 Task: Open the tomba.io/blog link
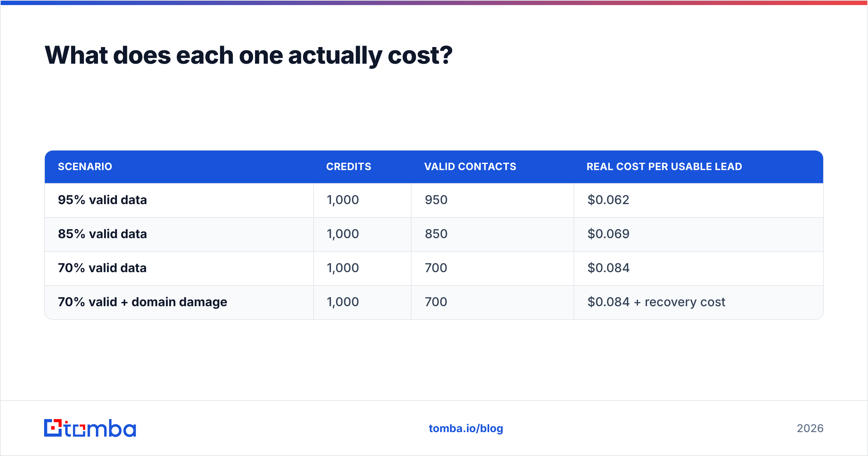point(466,428)
